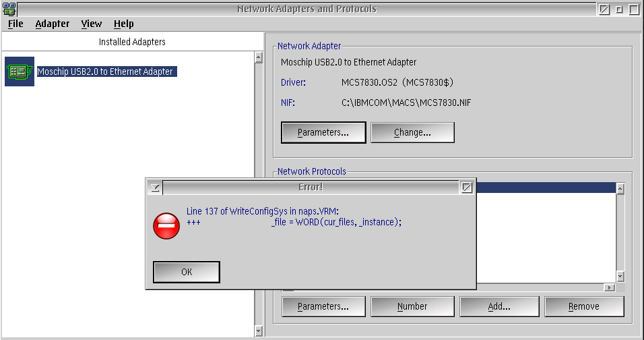
Task: Click down arrow of protocols list scrollbar
Action: pos(620,277)
